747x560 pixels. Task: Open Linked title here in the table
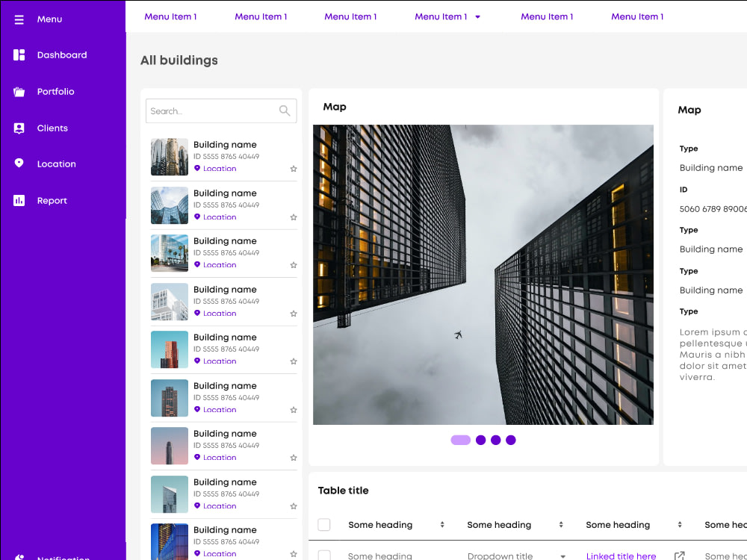(621, 556)
